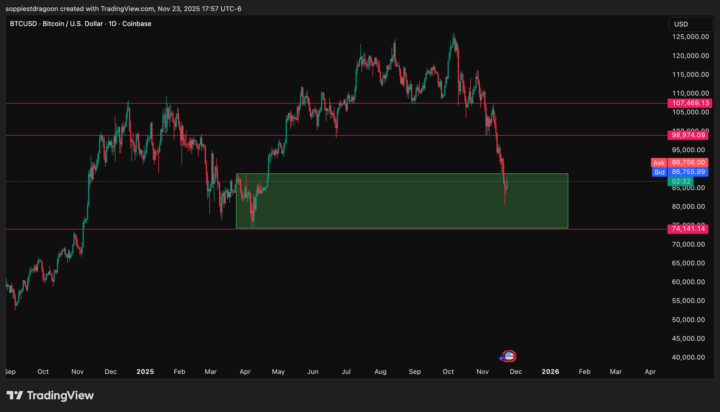720x412 pixels.
Task: Click the 02:32 countdown label
Action: (x=681, y=181)
